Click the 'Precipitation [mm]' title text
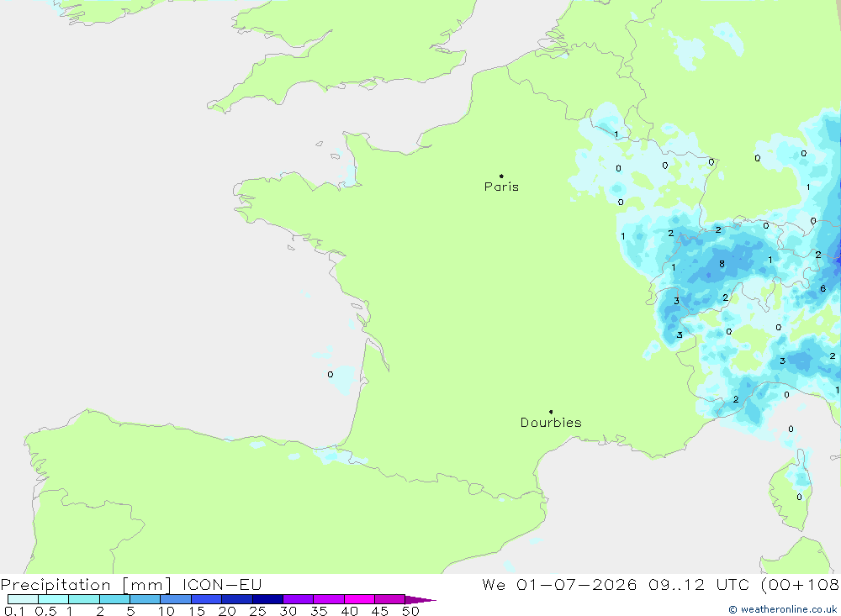Viewport: 841px width, 616px height. [x=86, y=585]
